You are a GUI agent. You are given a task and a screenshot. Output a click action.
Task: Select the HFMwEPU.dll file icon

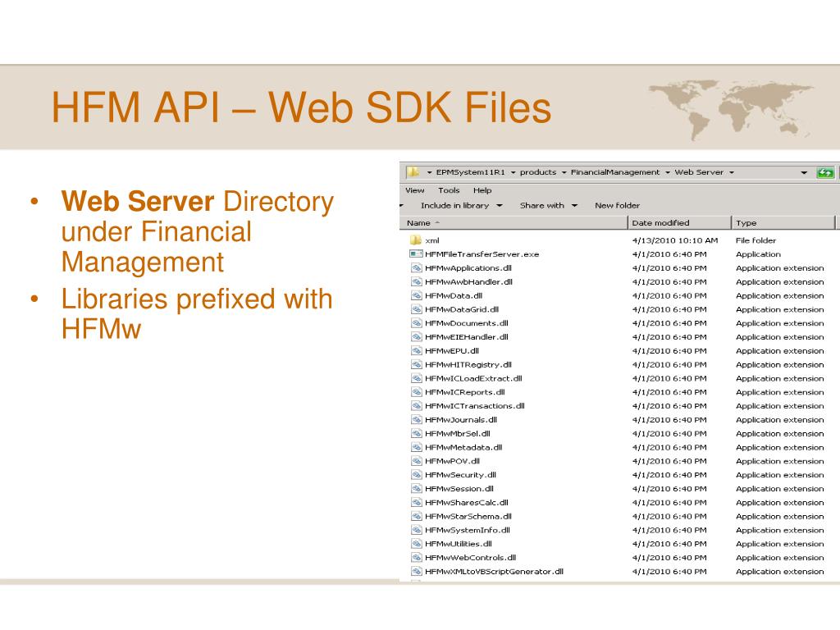(x=416, y=351)
